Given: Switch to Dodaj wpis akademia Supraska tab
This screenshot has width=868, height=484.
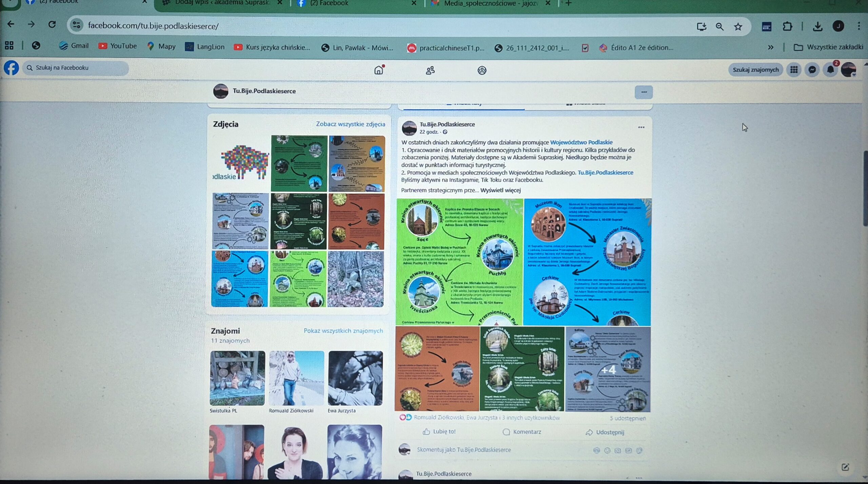Looking at the screenshot, I should coord(220,3).
